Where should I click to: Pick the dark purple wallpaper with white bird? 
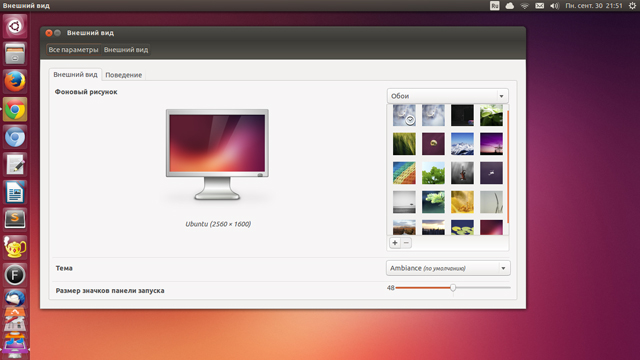click(x=491, y=173)
